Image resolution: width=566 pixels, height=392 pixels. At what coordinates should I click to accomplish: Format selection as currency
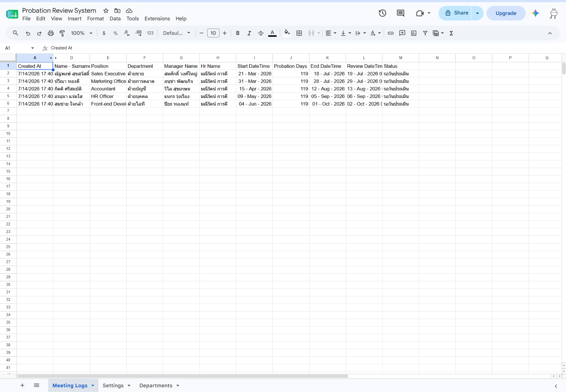tap(104, 33)
